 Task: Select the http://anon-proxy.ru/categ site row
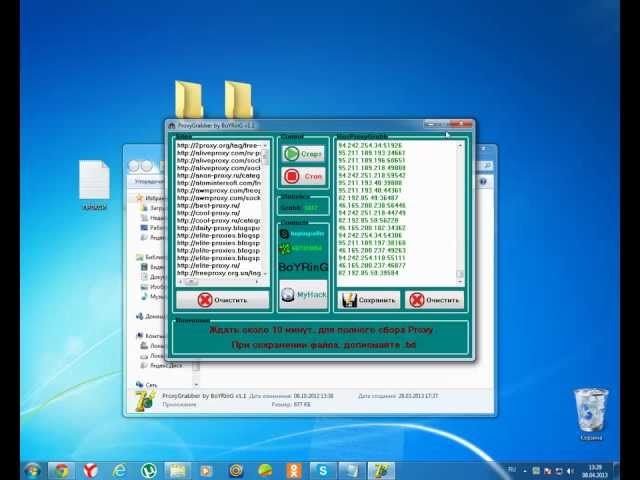pyautogui.click(x=218, y=176)
